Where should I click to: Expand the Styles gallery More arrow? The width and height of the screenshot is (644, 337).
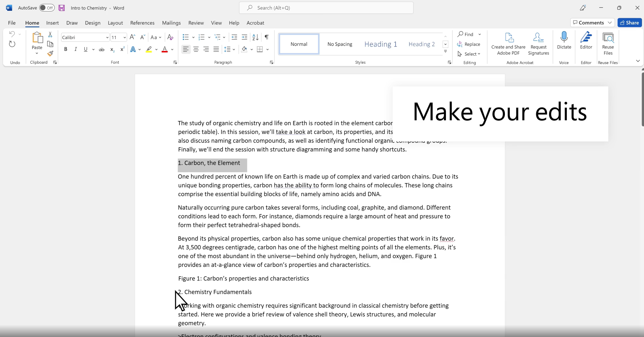[x=445, y=52]
